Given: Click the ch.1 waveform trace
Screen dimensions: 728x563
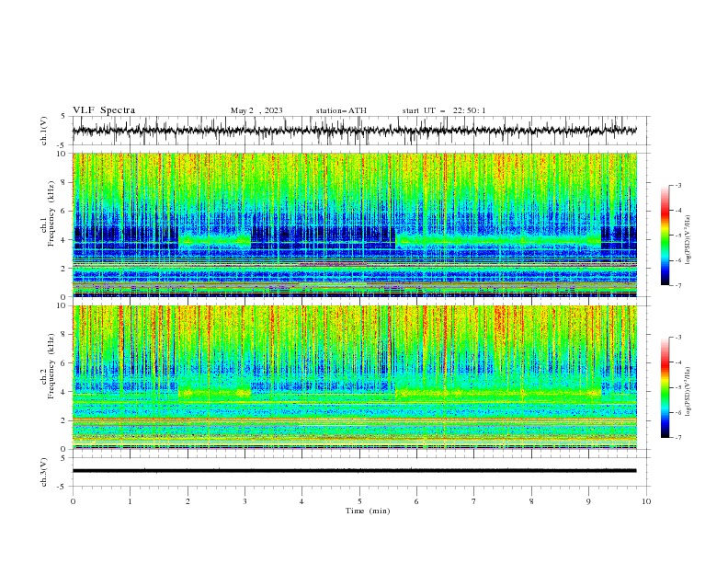Looking at the screenshot, I should (355, 131).
